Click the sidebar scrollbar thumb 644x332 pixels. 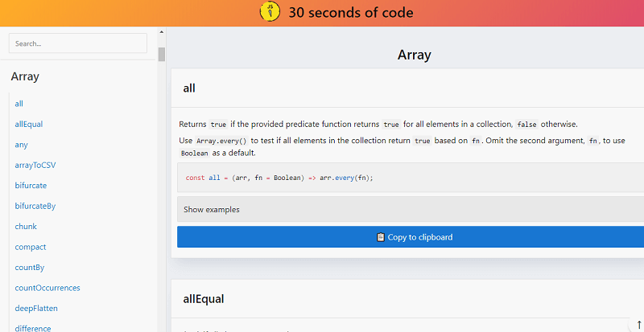click(x=162, y=54)
